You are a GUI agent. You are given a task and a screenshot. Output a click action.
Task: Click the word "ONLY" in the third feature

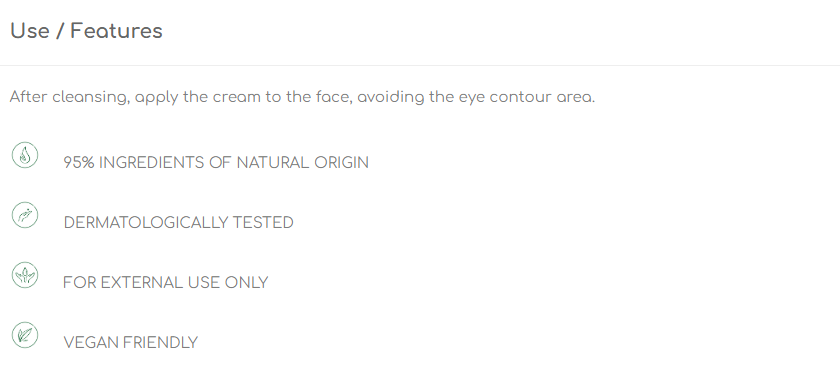(x=246, y=282)
